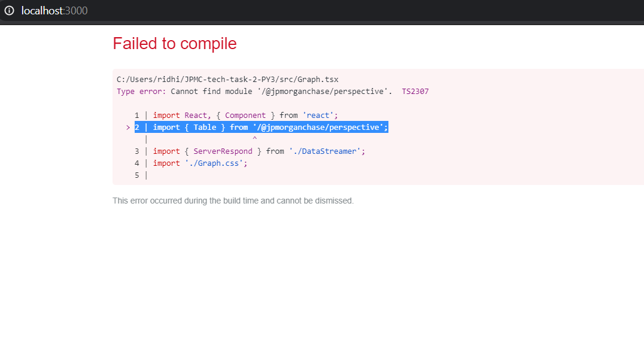The width and height of the screenshot is (644, 349).
Task: Click the TS2307 error code
Action: pos(417,91)
